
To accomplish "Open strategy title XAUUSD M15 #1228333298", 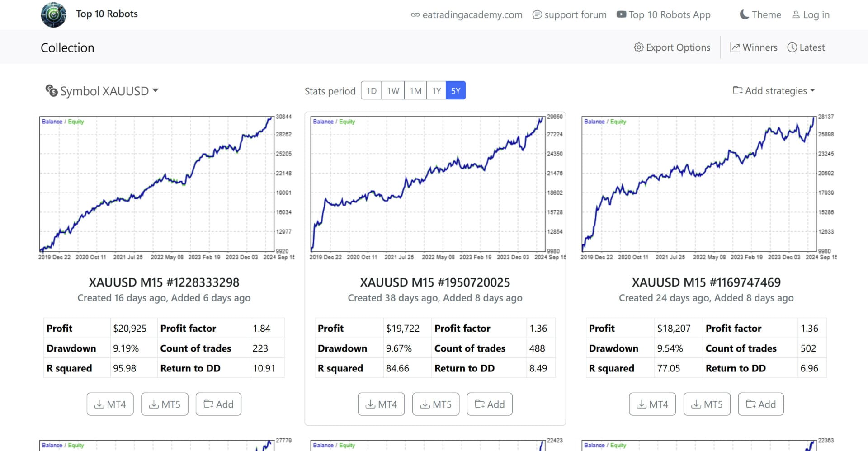I will pyautogui.click(x=164, y=282).
